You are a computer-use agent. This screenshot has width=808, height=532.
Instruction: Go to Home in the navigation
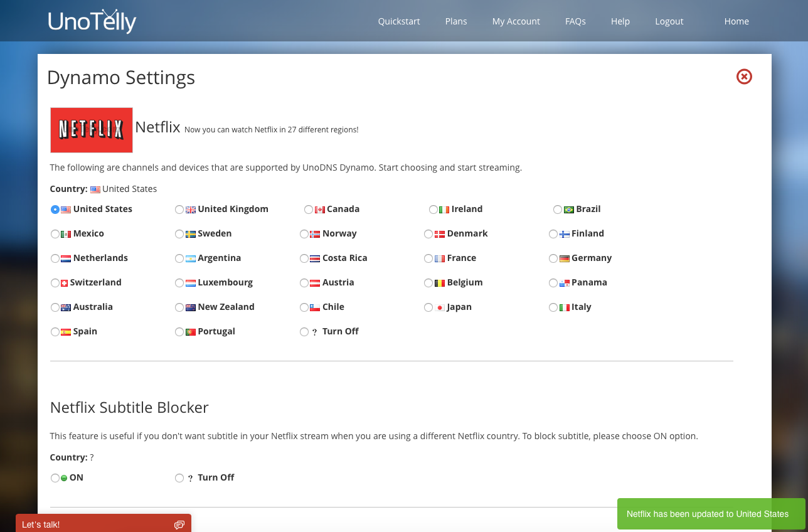[736, 21]
